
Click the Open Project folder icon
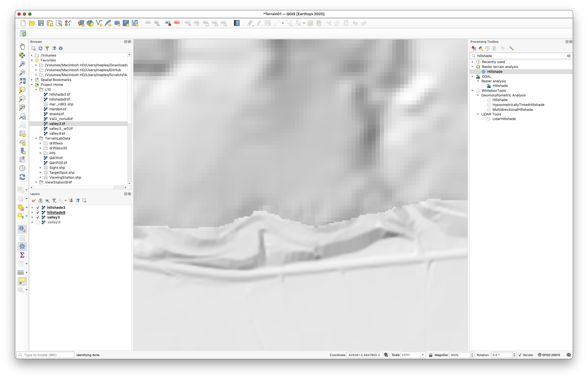point(32,23)
